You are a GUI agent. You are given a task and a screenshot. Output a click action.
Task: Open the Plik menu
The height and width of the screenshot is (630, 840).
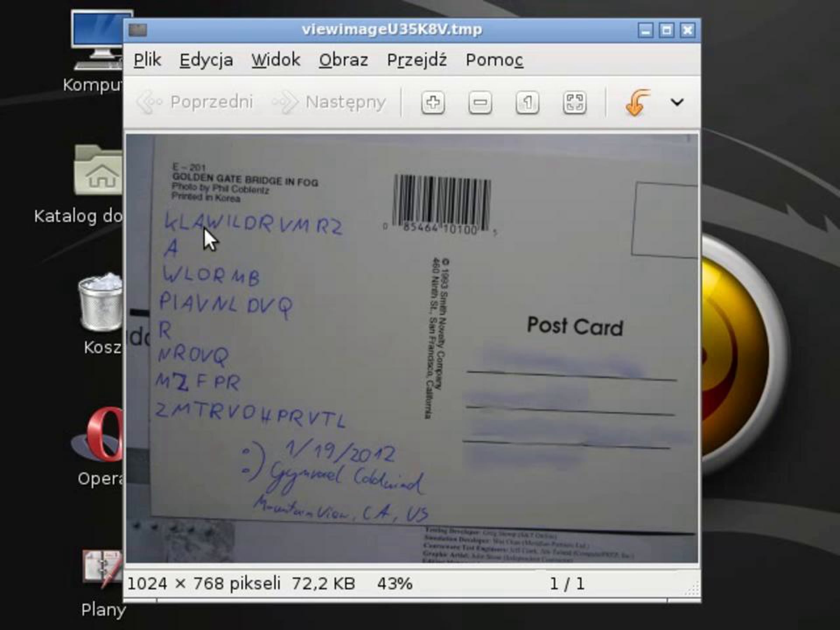point(147,60)
